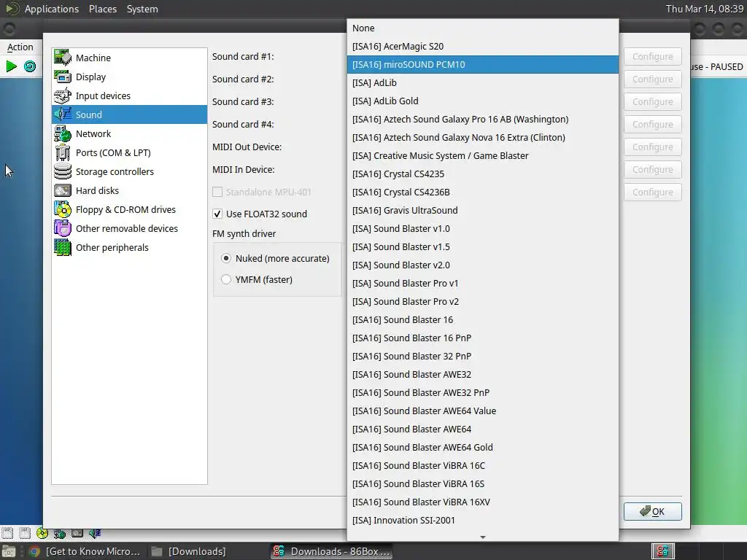Open the Machine settings category
The height and width of the screenshot is (560, 747).
[129, 58]
